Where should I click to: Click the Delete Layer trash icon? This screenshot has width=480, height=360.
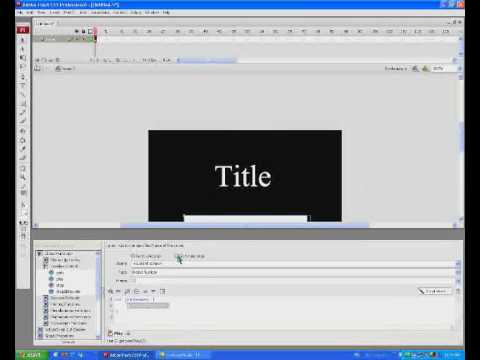pos(58,60)
